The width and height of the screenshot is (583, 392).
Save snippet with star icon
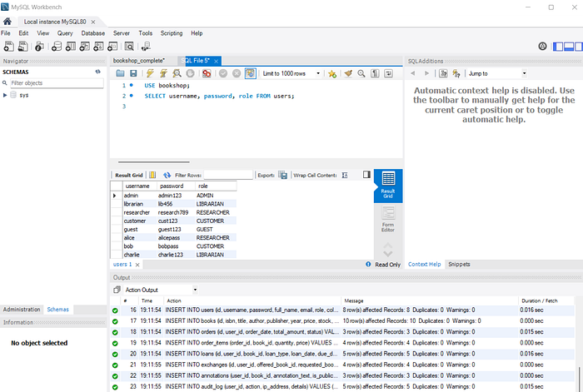(x=332, y=73)
